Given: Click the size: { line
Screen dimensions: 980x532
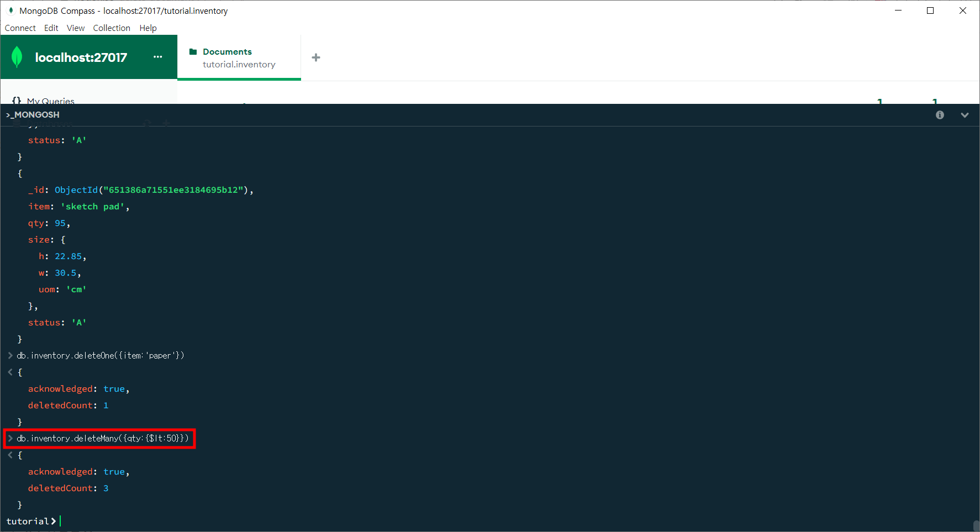Looking at the screenshot, I should [x=47, y=240].
